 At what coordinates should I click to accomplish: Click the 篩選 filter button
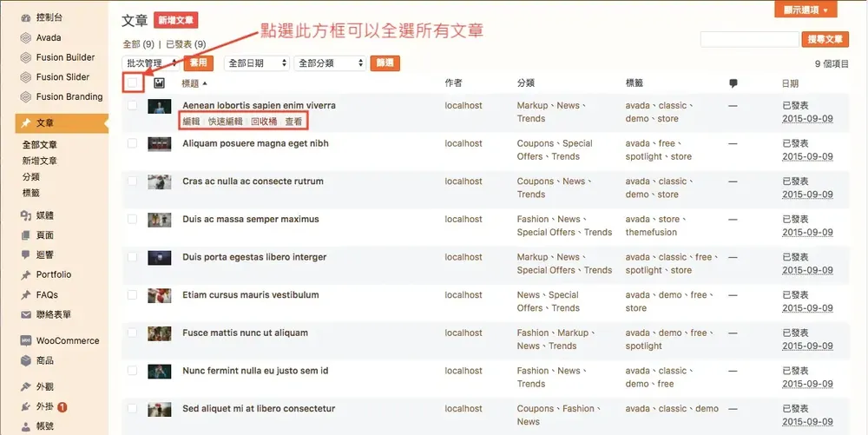pyautogui.click(x=385, y=63)
